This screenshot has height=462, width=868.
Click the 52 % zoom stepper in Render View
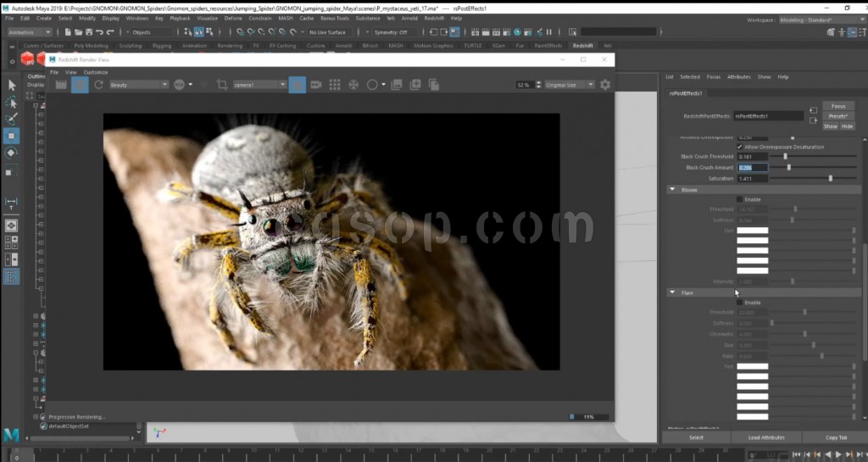538,85
